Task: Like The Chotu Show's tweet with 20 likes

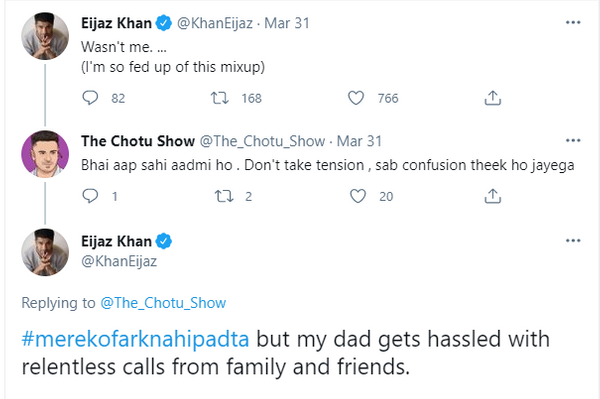Action: [x=358, y=196]
